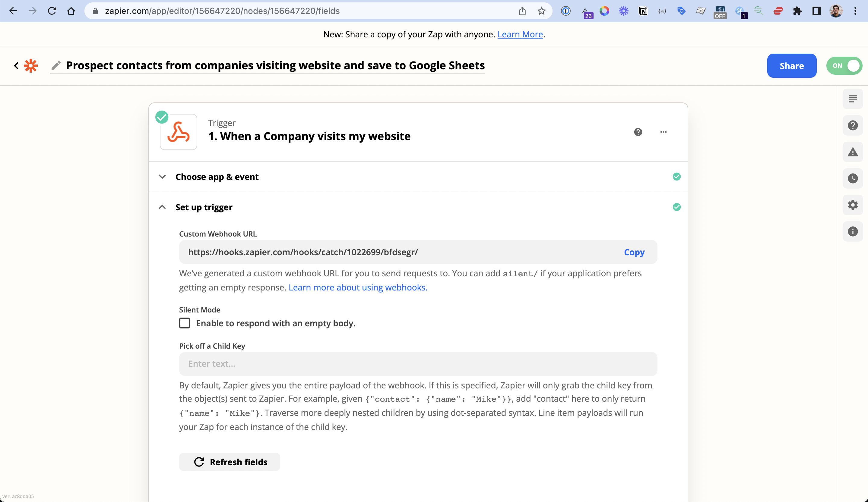The height and width of the screenshot is (502, 868).
Task: Click the browser address bar URL
Action: [x=222, y=11]
